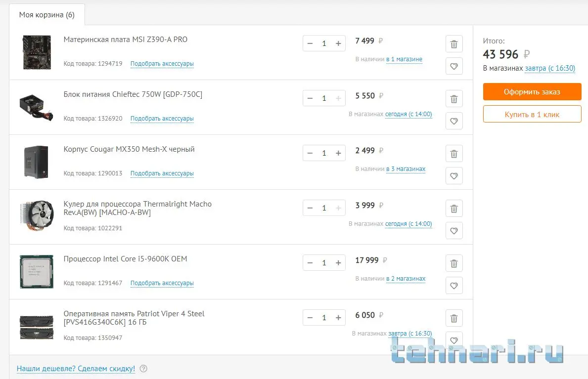Open product title Корпус Cougar MX350 Mesh-X черный

coord(129,149)
